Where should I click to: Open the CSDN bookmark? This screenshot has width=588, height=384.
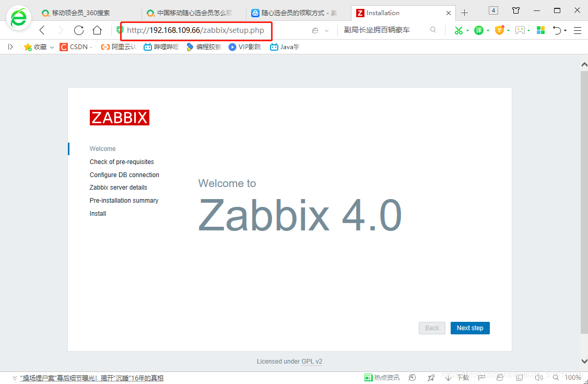[76, 47]
